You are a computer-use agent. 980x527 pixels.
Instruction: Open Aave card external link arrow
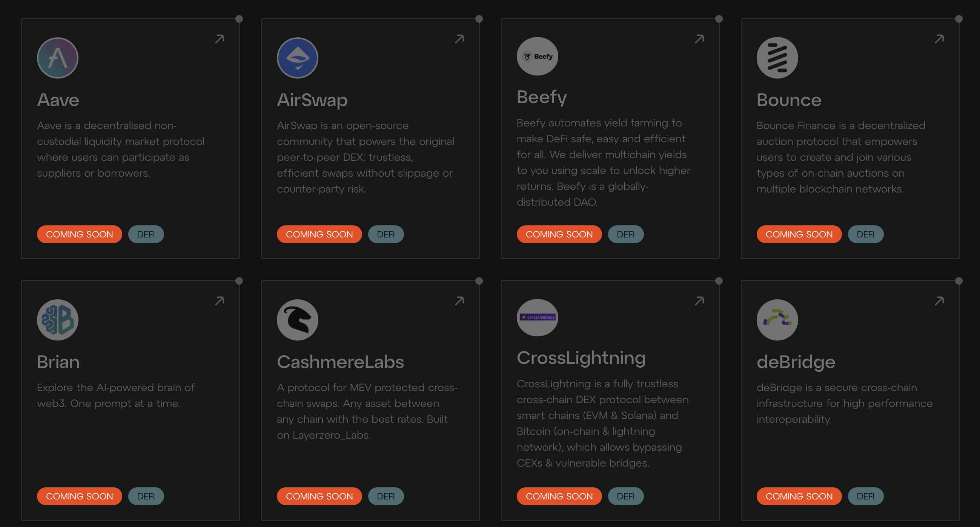tap(220, 39)
